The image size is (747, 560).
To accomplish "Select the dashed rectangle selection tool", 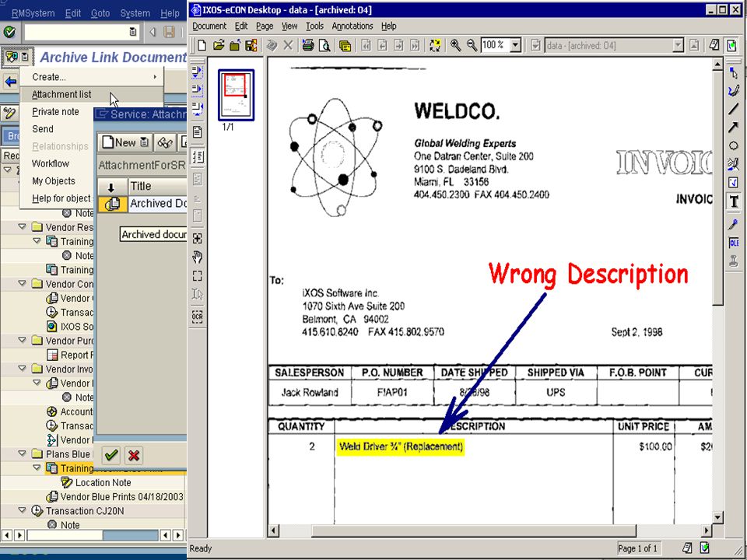I will pyautogui.click(x=197, y=276).
